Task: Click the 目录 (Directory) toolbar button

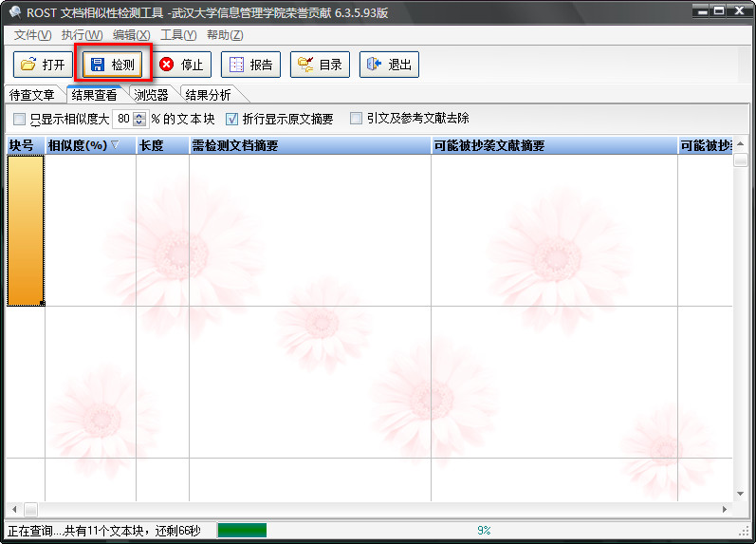Action: [x=321, y=65]
